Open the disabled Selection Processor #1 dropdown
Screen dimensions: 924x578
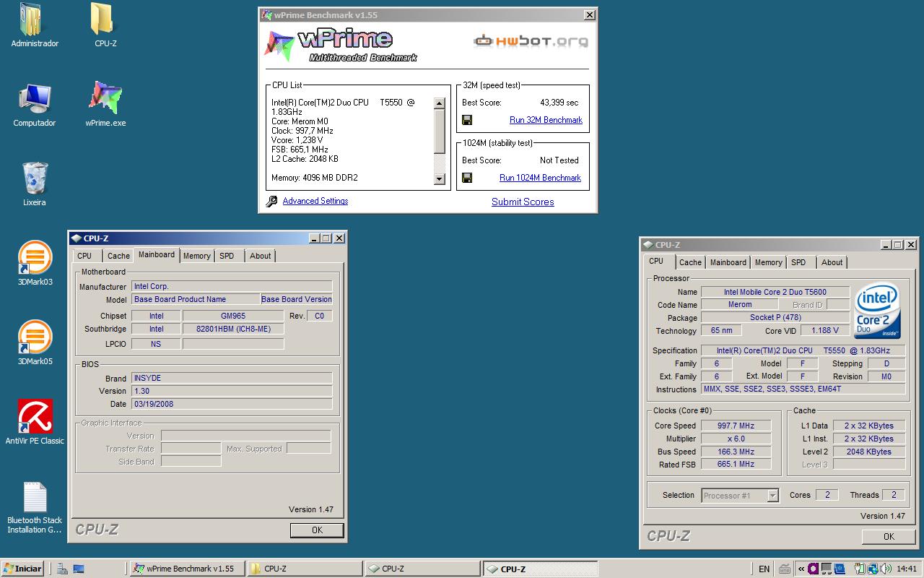pyautogui.click(x=740, y=496)
